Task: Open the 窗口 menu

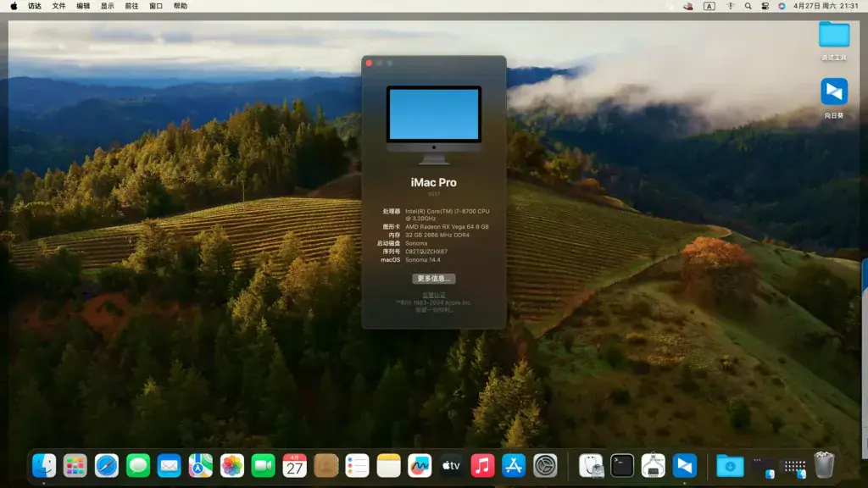Action: 156,6
